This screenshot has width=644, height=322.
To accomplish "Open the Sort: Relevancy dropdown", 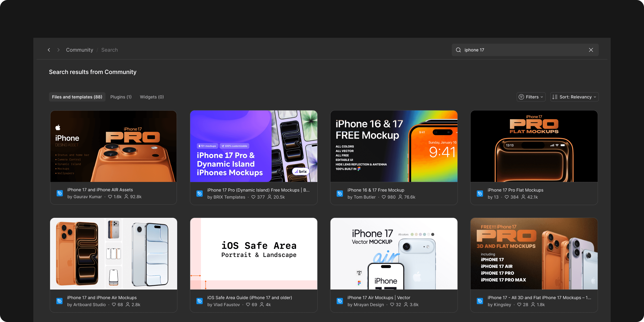I will click(574, 97).
